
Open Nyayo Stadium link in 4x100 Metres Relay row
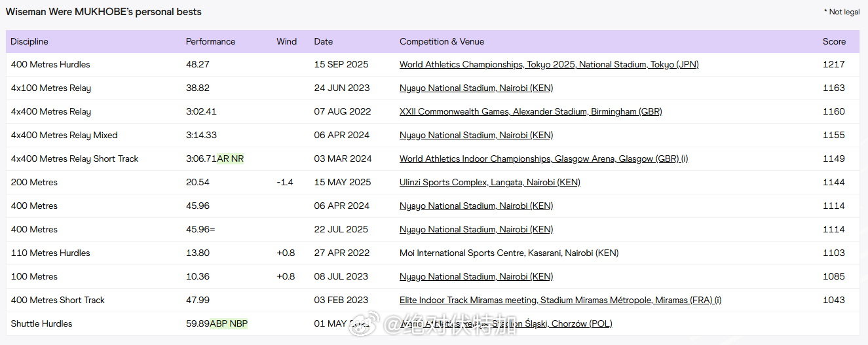click(x=476, y=88)
